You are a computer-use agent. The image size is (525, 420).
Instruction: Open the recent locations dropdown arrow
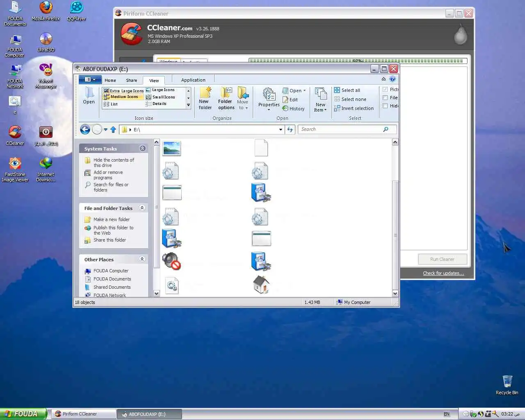[105, 130]
